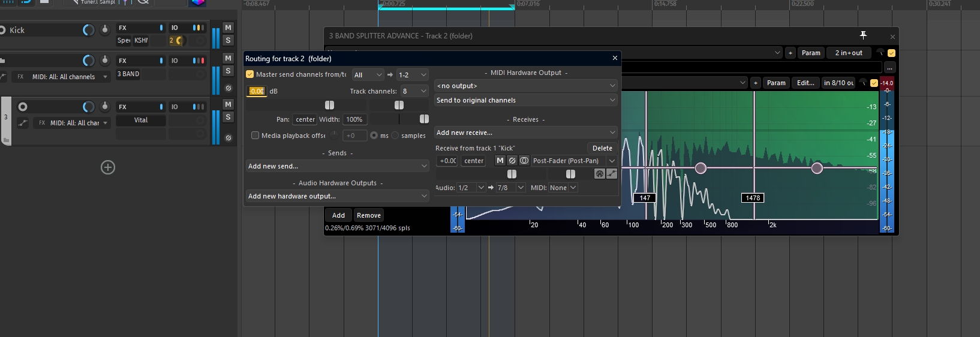
Task: Click the Vital plugin slot on track 3
Action: click(x=141, y=120)
